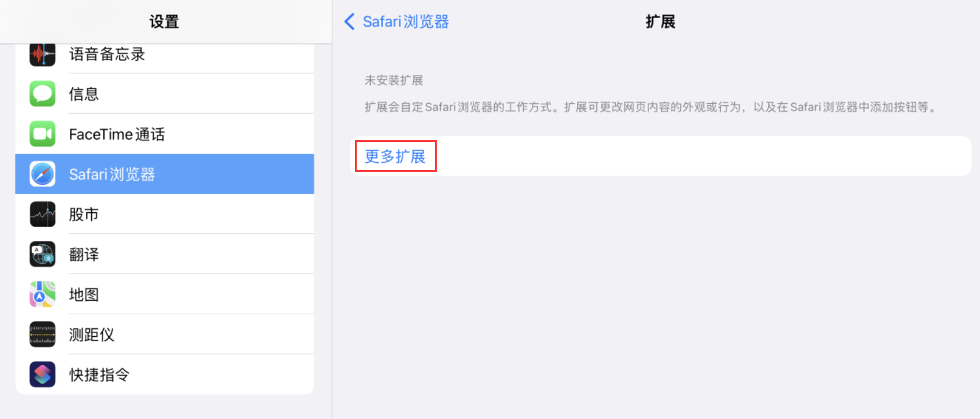Tap the FaceTime video camera icon
980x419 pixels.
click(x=42, y=134)
